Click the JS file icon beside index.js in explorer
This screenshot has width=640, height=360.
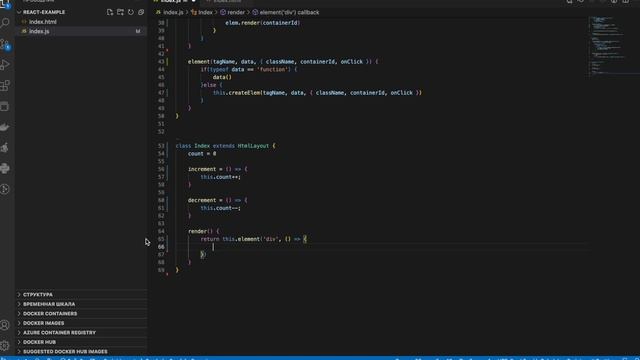pyautogui.click(x=24, y=31)
